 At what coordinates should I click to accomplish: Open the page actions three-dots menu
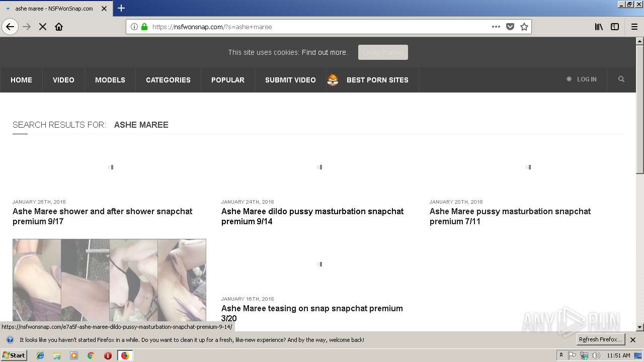coord(496,27)
